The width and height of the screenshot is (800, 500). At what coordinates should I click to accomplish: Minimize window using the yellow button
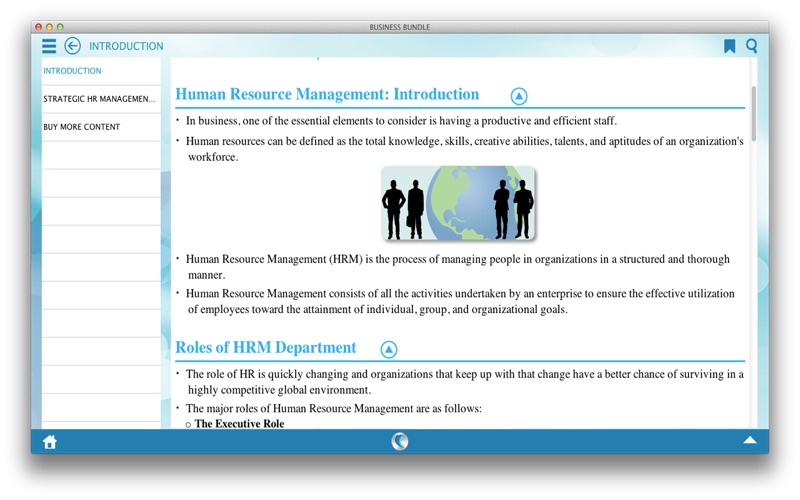(49, 27)
